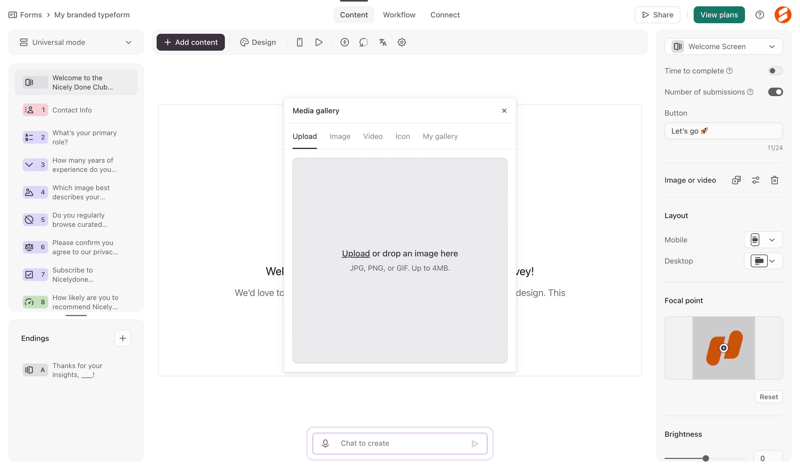Viewport: 800px width, 470px height.
Task: Switch to the Workflow tab
Action: [x=399, y=15]
